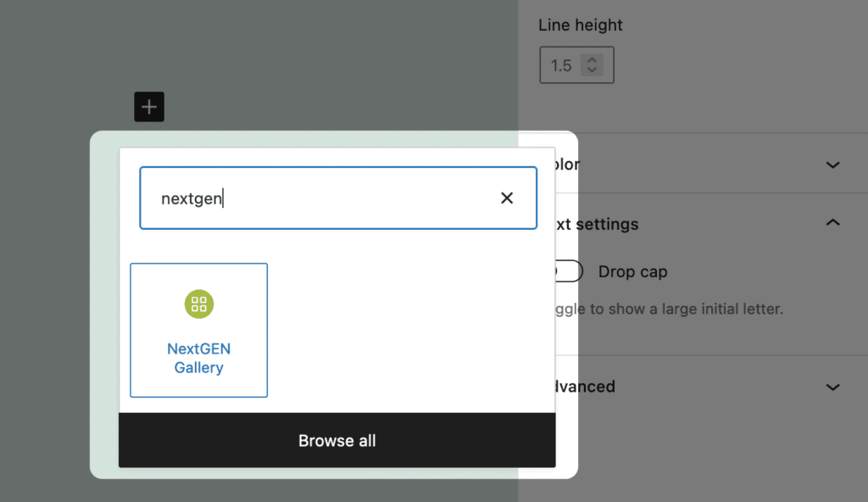Click the Browse all button
This screenshot has height=502, width=868.
tap(337, 440)
